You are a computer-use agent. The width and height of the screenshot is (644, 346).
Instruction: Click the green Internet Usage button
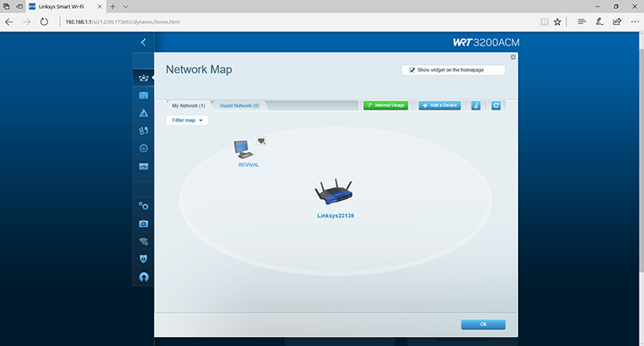click(x=386, y=105)
